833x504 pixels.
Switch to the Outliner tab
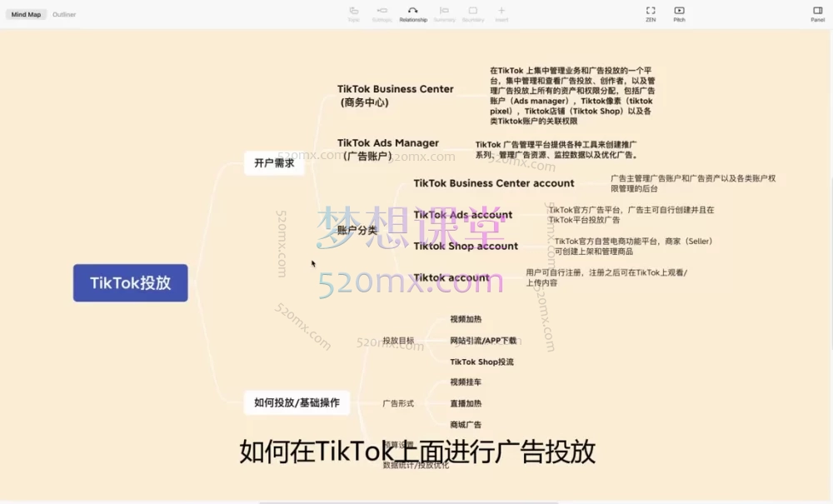click(63, 14)
